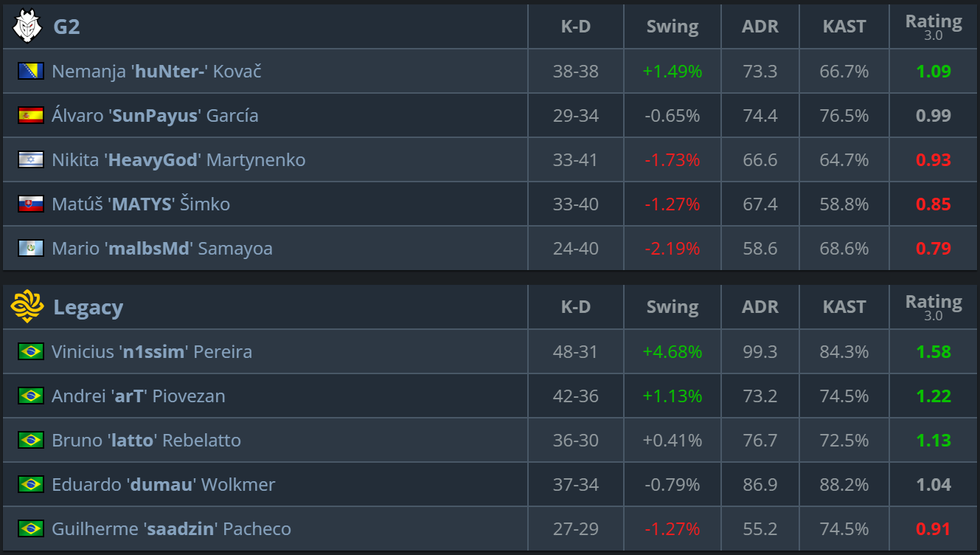Sort Legacy table by ADR column
The height and width of the screenshot is (555, 980).
click(x=760, y=307)
